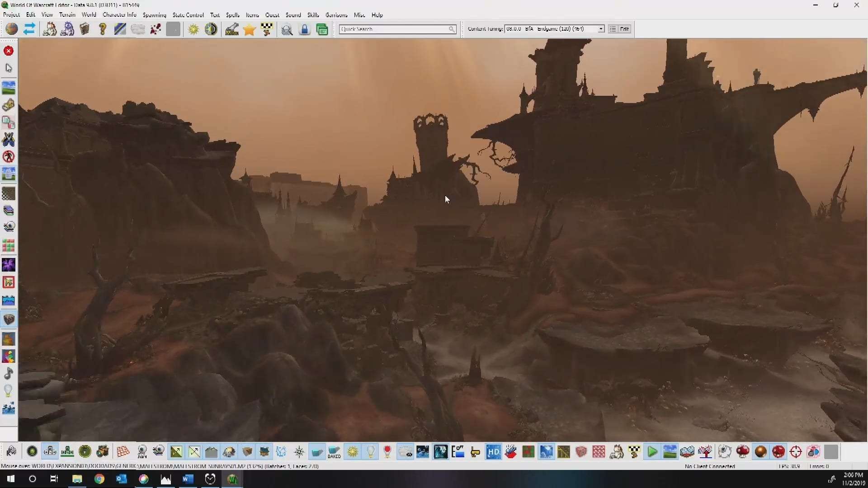Open the Spawning menu
The width and height of the screenshot is (868, 488).
pyautogui.click(x=154, y=15)
